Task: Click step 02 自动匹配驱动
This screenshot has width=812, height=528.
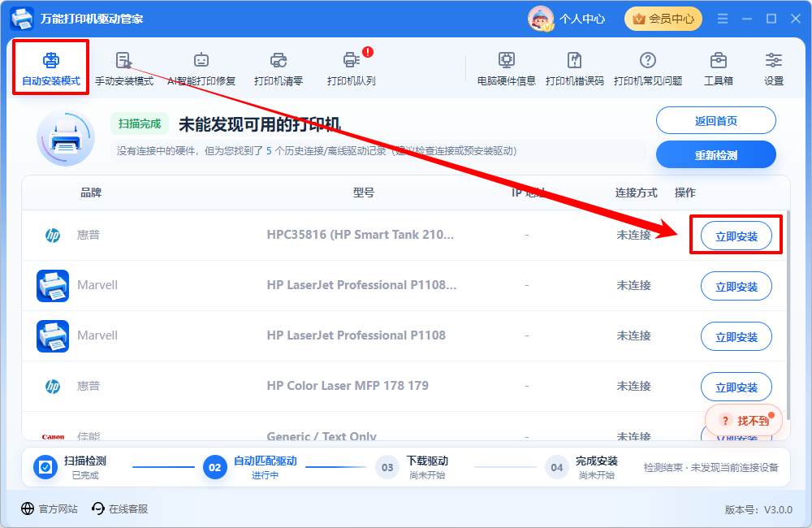Action: pos(249,467)
